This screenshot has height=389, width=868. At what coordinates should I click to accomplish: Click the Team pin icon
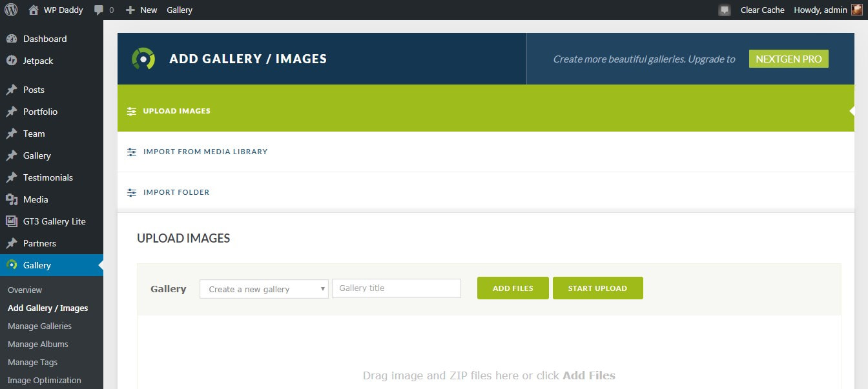point(11,134)
